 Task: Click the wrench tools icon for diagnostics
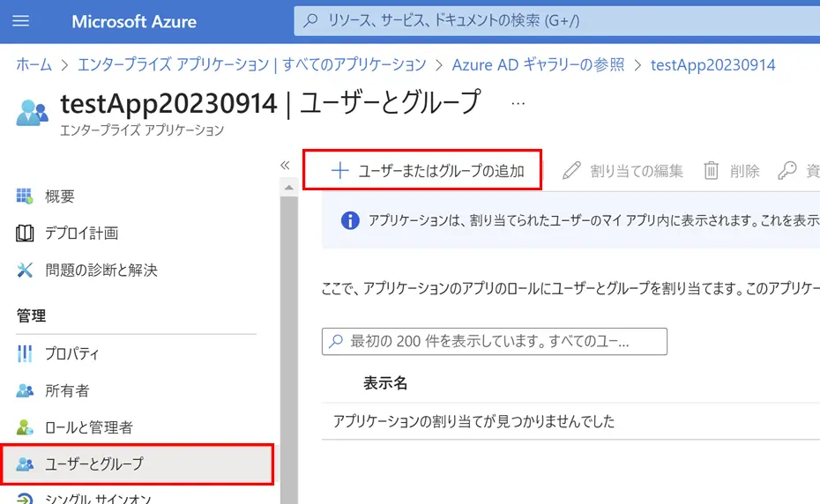(x=25, y=270)
